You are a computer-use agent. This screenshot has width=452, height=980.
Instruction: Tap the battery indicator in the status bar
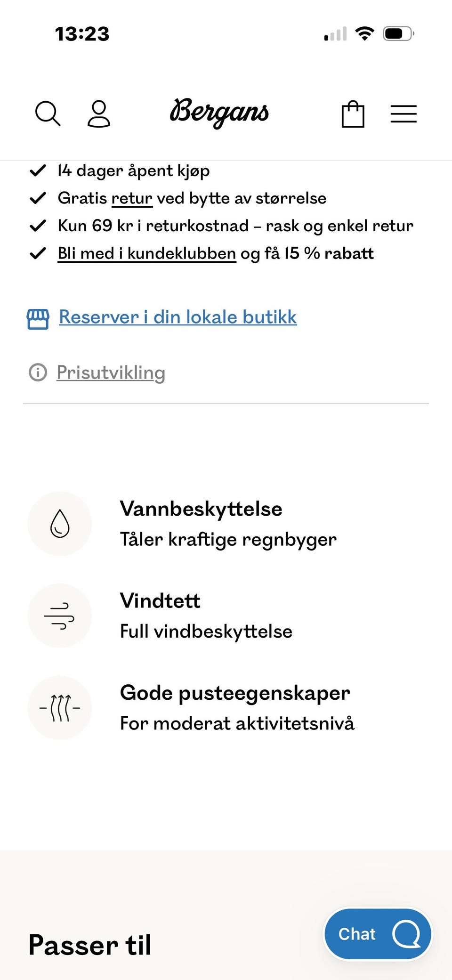click(x=397, y=33)
